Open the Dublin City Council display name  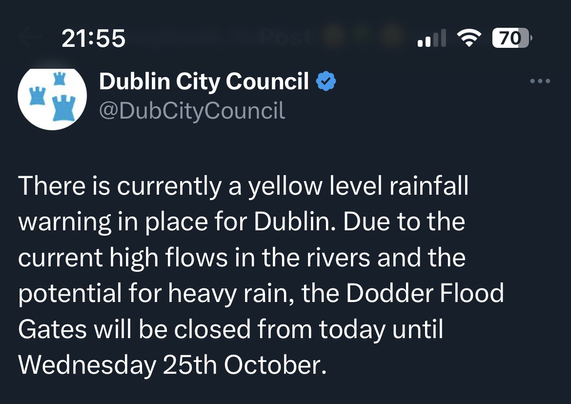[x=204, y=81]
